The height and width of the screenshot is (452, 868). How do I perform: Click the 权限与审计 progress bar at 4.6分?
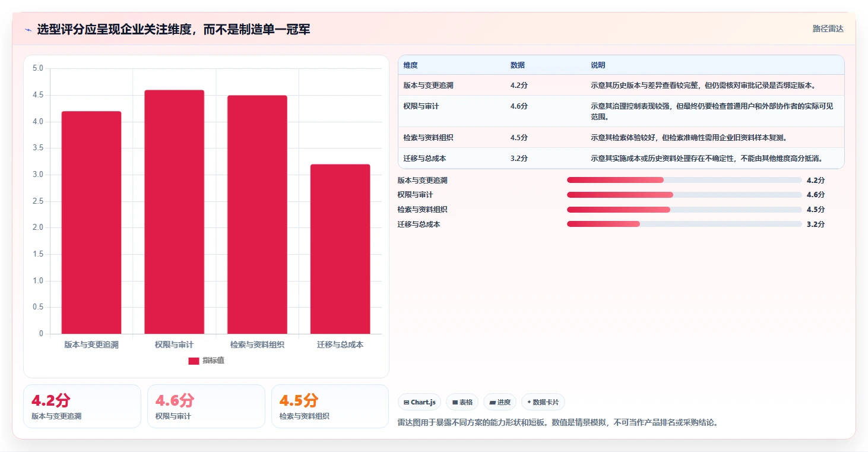(x=685, y=195)
